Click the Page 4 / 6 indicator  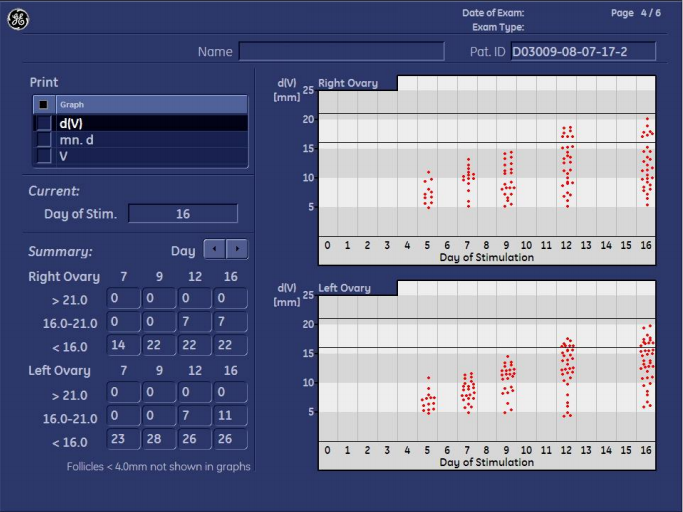tap(636, 13)
